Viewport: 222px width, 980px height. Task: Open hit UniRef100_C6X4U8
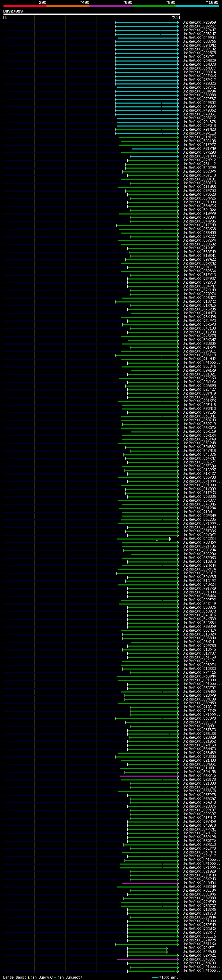[x=199, y=527]
